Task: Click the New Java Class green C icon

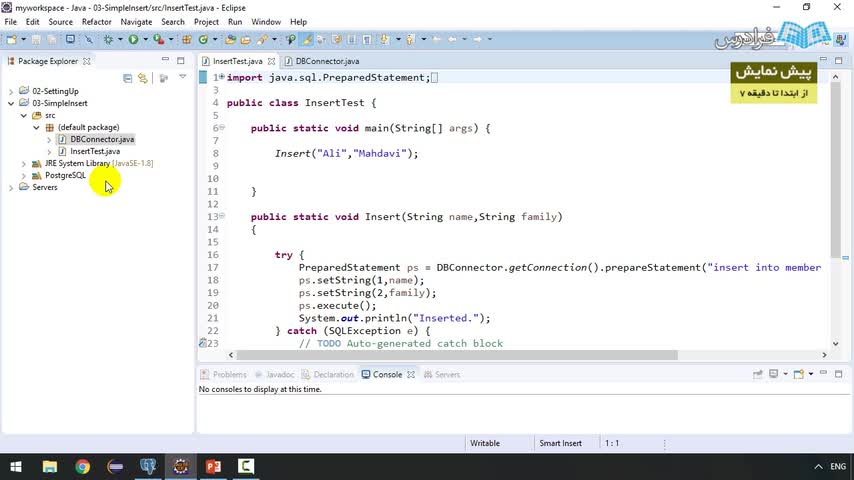Action: point(203,39)
